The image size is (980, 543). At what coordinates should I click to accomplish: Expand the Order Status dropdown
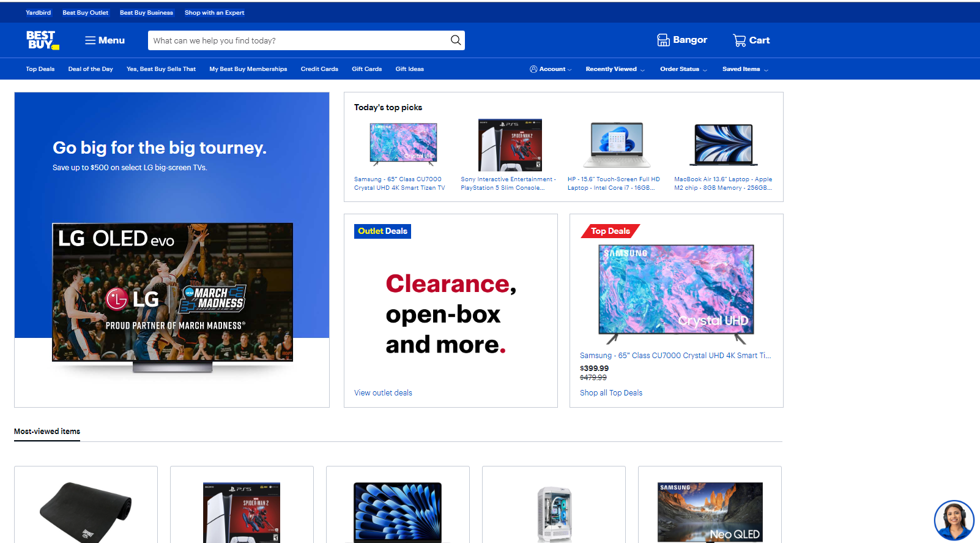click(683, 69)
